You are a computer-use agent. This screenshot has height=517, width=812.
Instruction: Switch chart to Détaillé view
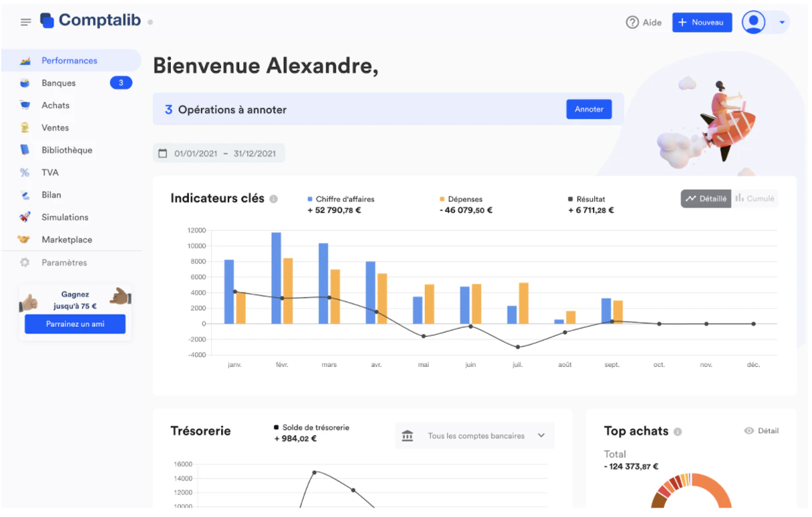706,199
